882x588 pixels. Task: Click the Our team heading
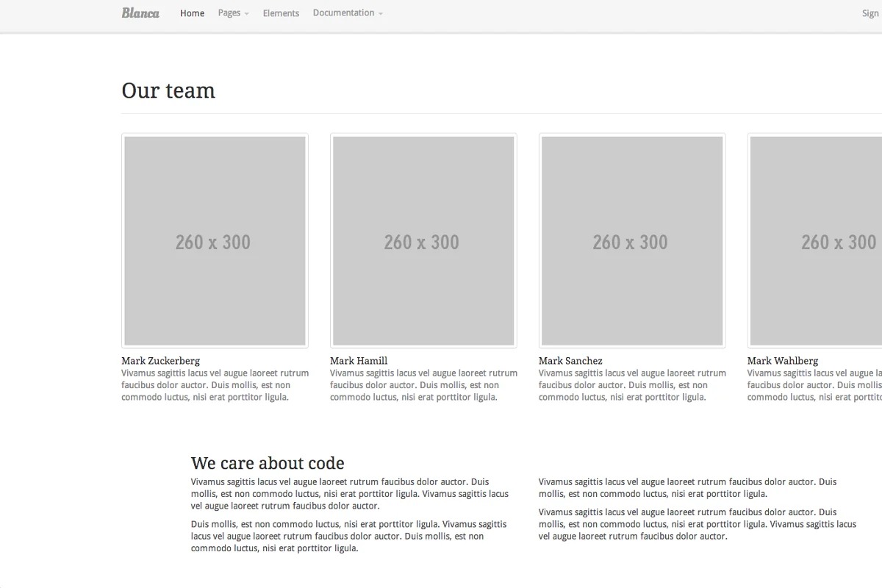[168, 90]
